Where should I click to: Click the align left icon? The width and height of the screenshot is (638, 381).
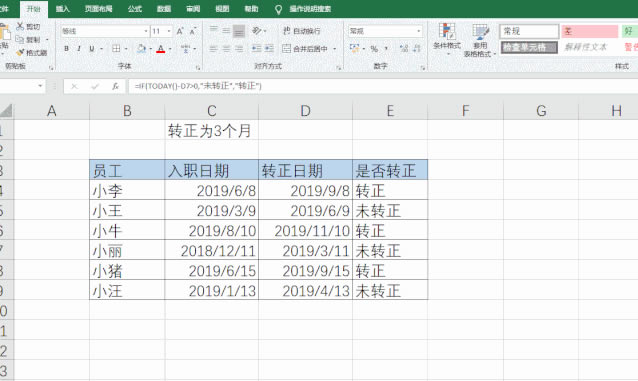(213, 48)
